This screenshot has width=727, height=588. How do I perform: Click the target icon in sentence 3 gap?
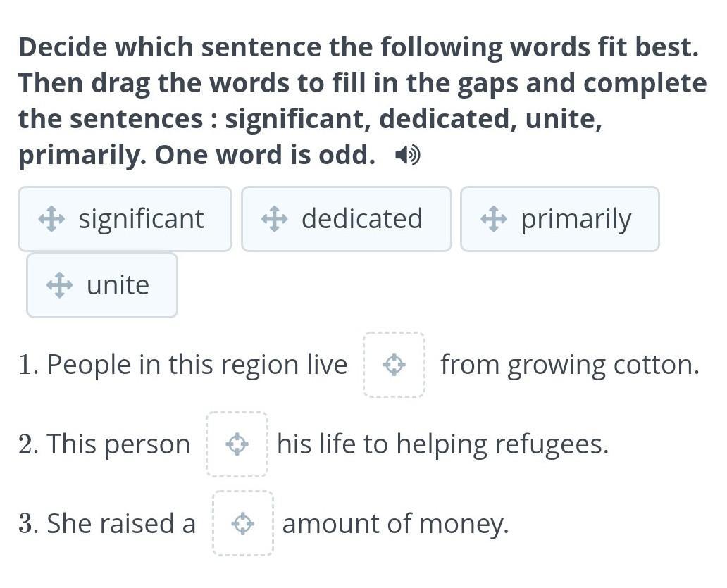pos(243,524)
